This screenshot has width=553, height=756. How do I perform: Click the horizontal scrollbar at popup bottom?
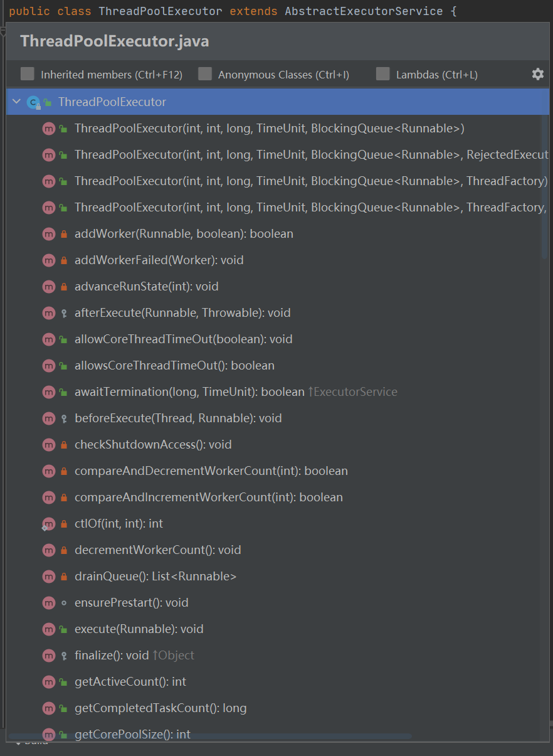[210, 736]
